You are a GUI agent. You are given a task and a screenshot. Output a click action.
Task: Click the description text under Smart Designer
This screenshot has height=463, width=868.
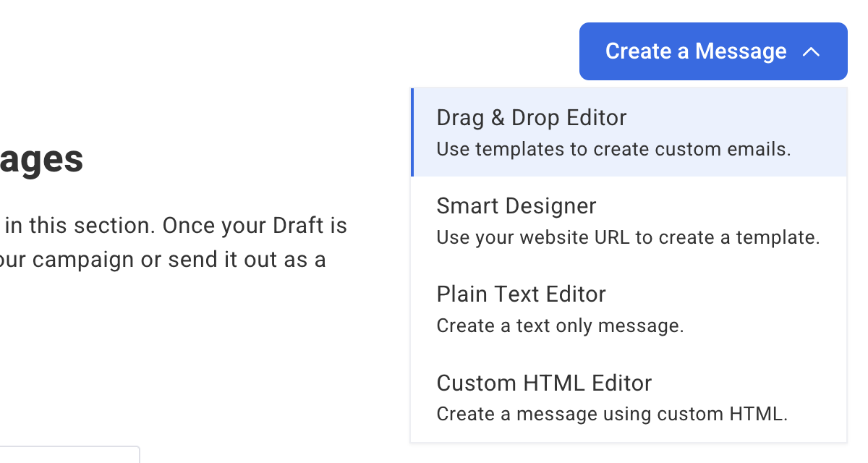[628, 237]
